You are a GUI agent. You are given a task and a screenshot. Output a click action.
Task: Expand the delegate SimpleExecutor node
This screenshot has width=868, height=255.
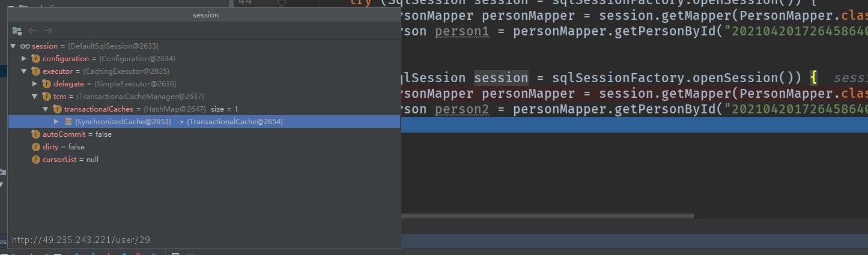(x=35, y=84)
